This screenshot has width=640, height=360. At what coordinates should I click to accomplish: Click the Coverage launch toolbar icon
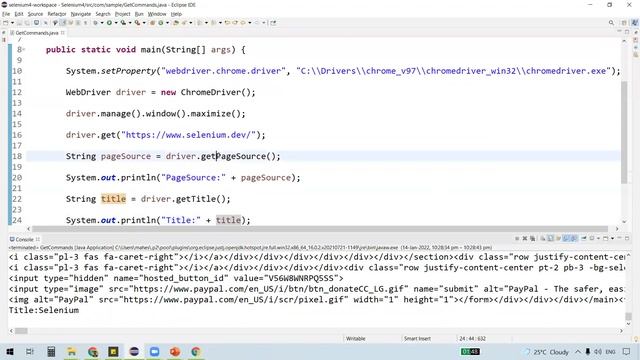click(123, 23)
